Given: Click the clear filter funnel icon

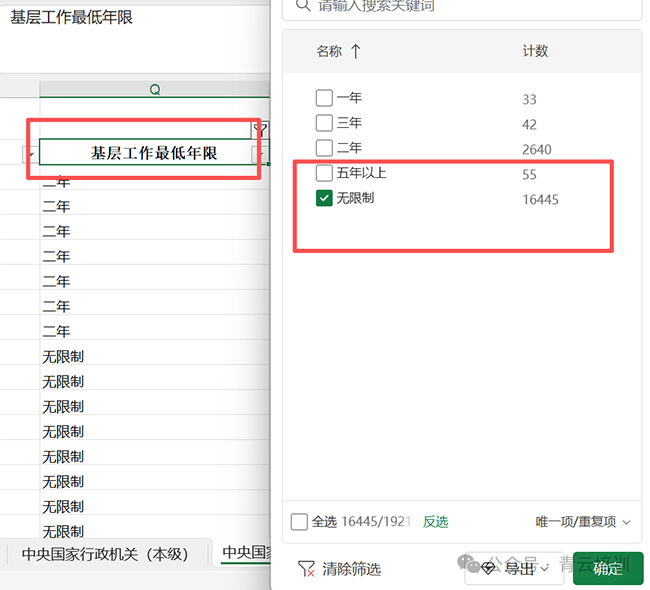Looking at the screenshot, I should (x=307, y=569).
